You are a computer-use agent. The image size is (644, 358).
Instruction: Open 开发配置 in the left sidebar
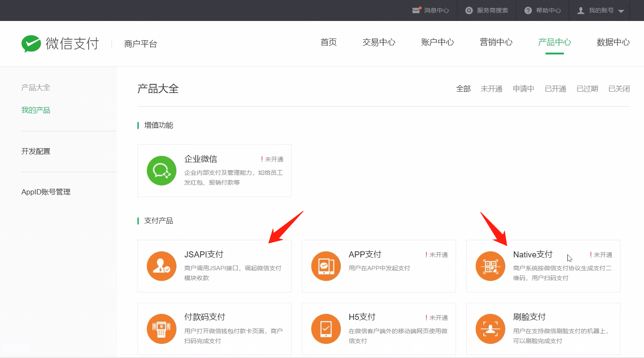pyautogui.click(x=36, y=151)
